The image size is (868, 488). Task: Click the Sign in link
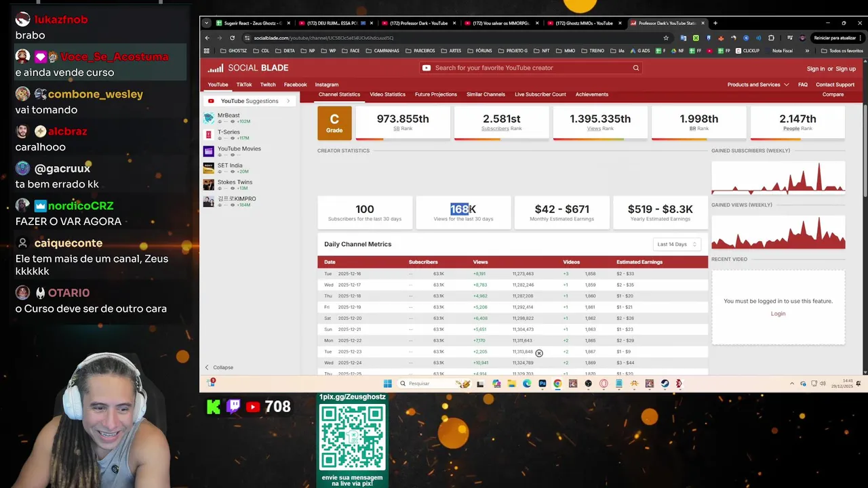pyautogui.click(x=816, y=68)
